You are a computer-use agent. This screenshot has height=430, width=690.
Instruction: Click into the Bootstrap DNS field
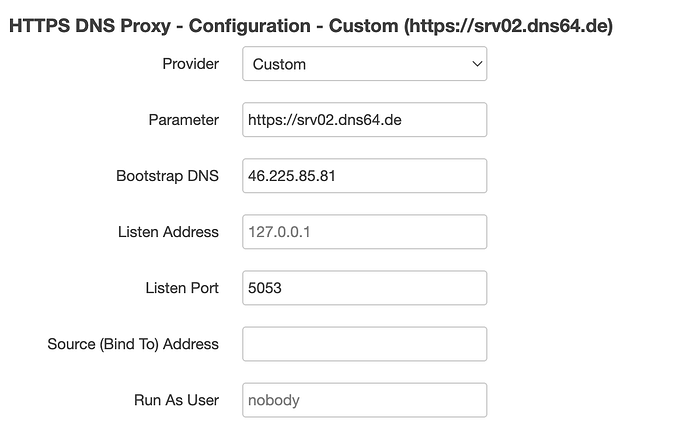click(x=364, y=176)
